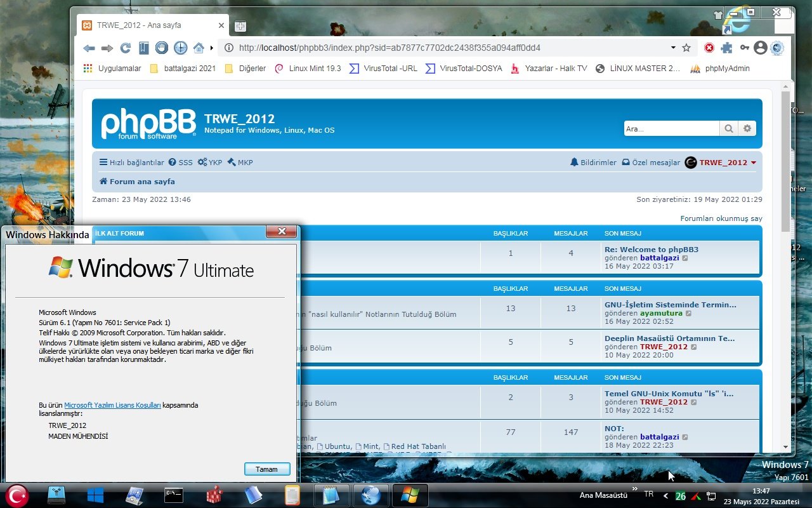The height and width of the screenshot is (508, 812).
Task: Show hidden system tray icons arrow
Action: click(x=665, y=496)
